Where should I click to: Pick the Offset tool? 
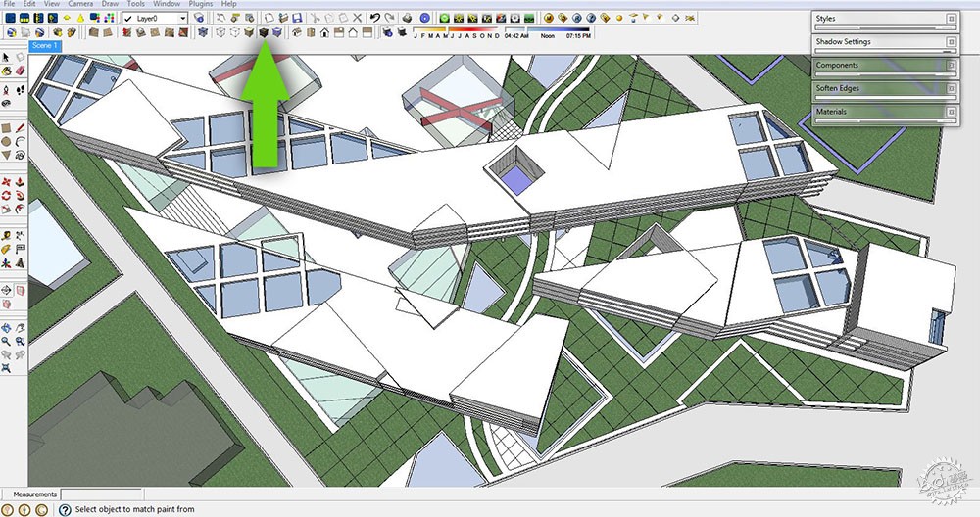20,210
